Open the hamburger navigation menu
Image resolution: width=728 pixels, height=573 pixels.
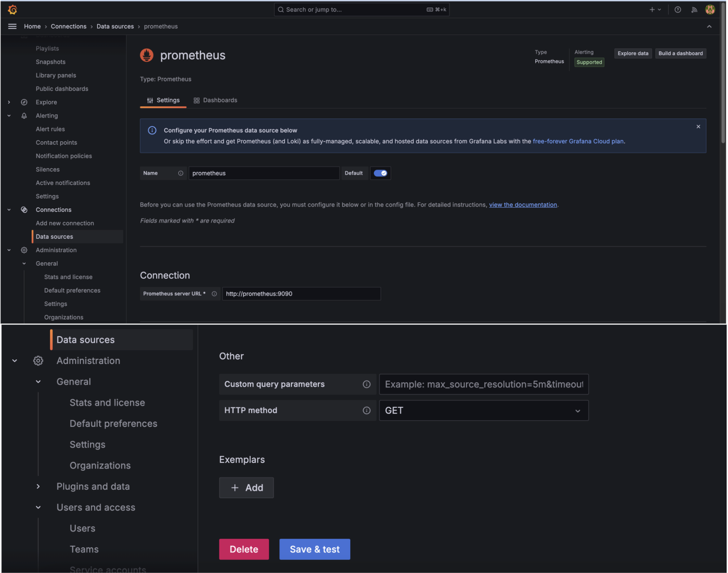click(12, 27)
